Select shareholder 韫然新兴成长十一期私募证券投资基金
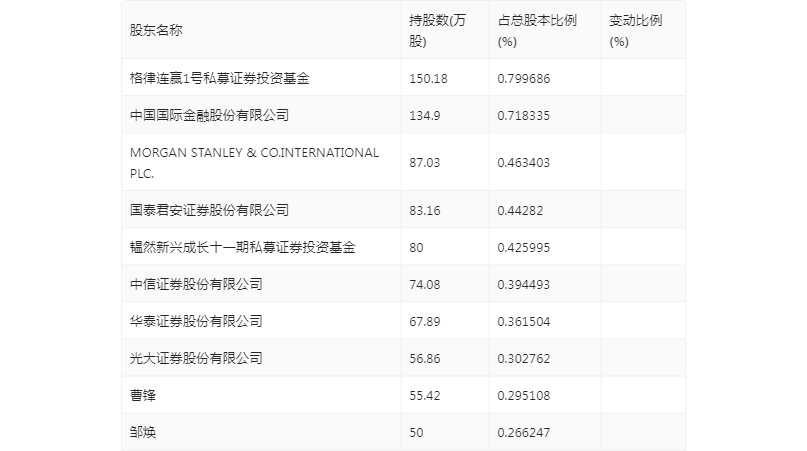The image size is (807, 451). tap(242, 247)
